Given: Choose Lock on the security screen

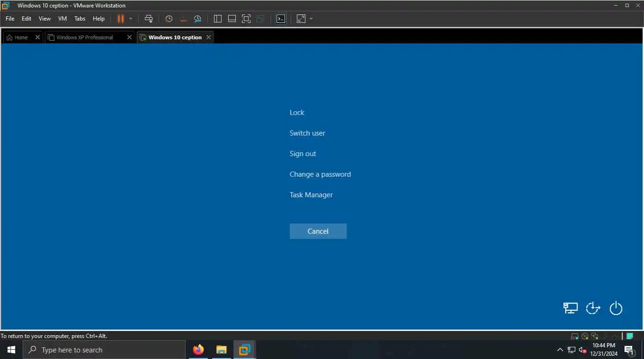Looking at the screenshot, I should click(297, 113).
